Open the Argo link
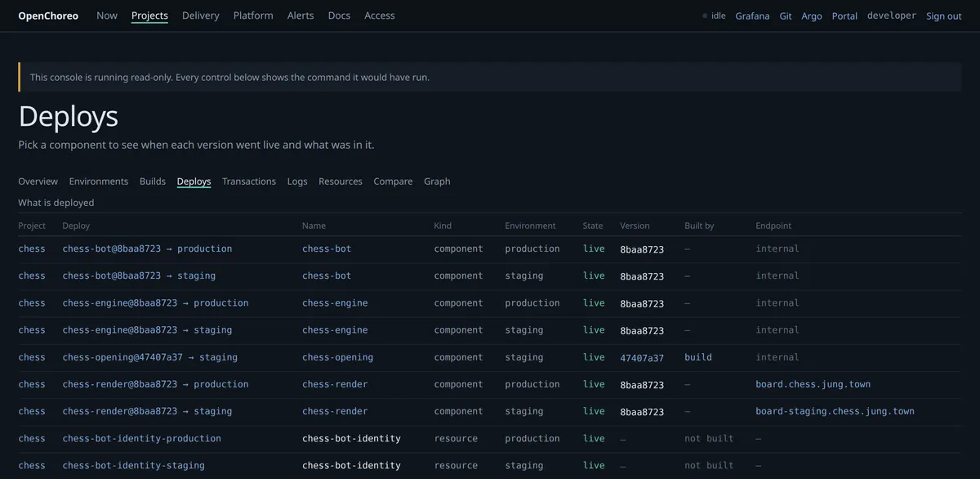This screenshot has width=980, height=479. tap(812, 16)
